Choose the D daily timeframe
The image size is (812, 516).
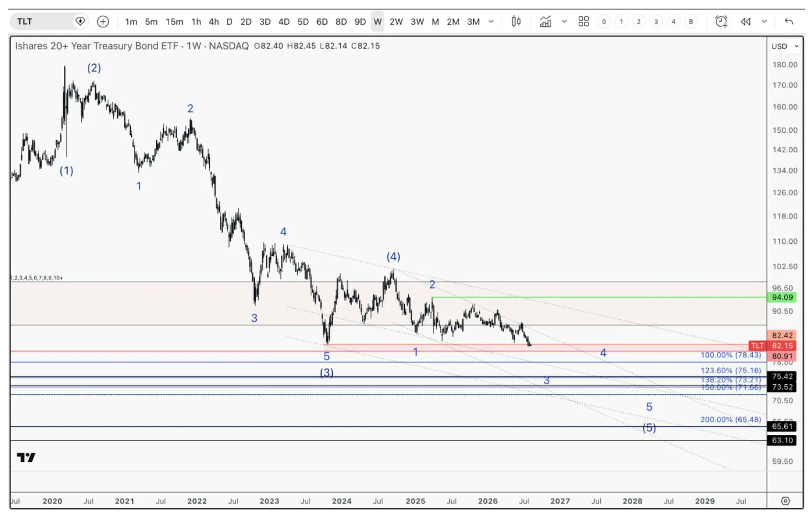[x=229, y=21]
